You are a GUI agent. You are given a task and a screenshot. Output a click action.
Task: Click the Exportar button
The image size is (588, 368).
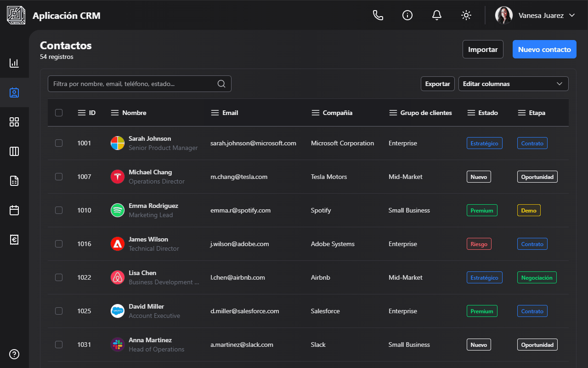click(437, 84)
